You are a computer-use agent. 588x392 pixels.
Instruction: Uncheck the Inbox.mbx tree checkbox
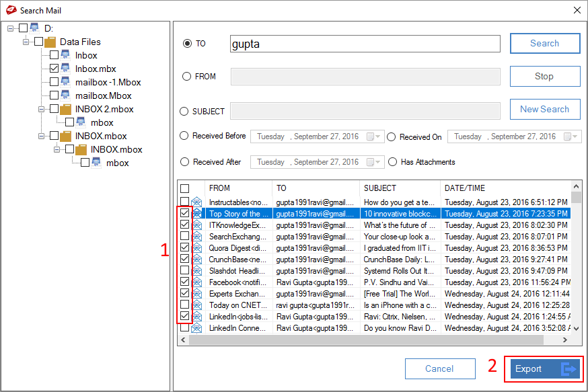tap(54, 69)
